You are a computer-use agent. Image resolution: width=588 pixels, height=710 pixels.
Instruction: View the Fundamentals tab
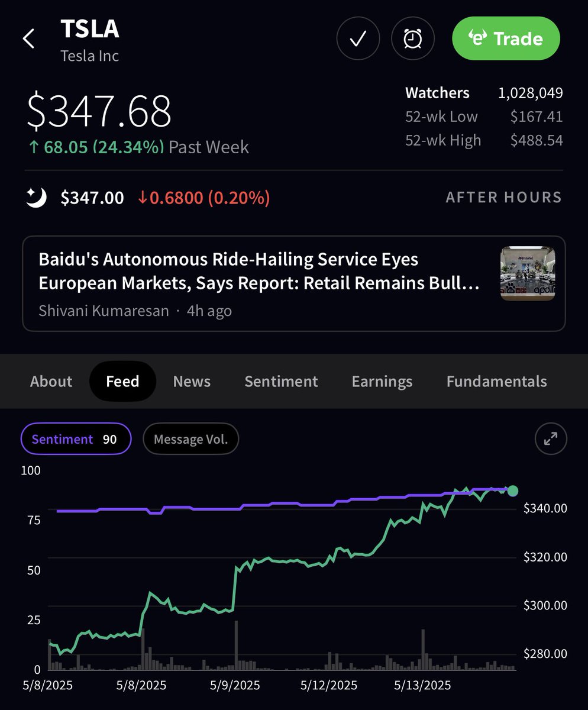coord(496,382)
